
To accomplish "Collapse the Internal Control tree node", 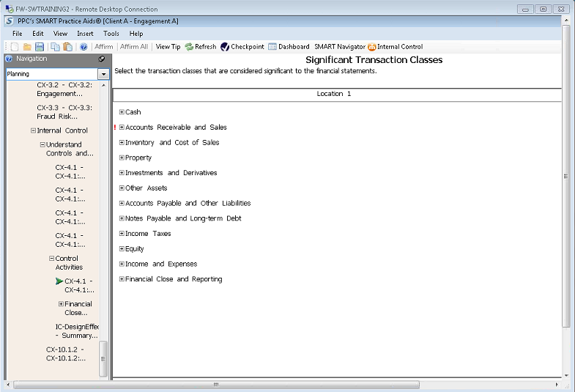I will tap(34, 131).
